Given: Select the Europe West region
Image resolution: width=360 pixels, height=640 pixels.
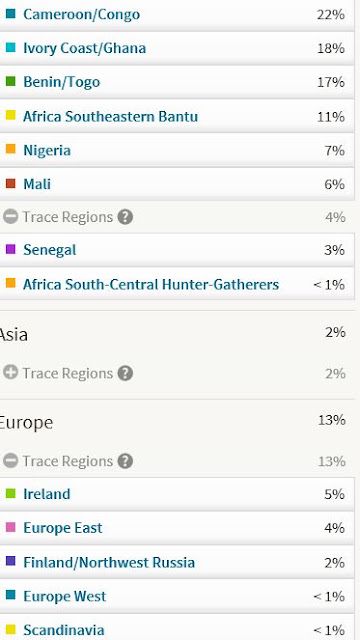Looking at the screenshot, I should (64, 596).
